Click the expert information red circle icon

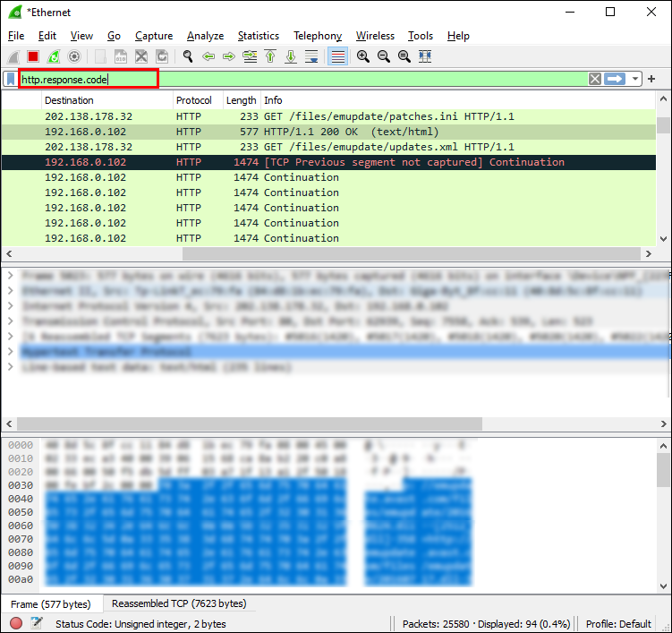[x=16, y=623]
